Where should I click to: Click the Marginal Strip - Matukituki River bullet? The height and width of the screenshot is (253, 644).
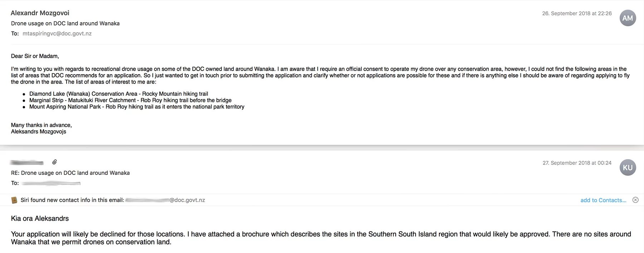point(130,100)
